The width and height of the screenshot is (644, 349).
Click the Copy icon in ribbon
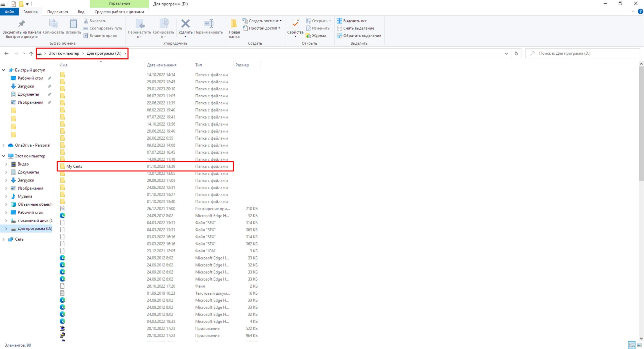pos(53,24)
